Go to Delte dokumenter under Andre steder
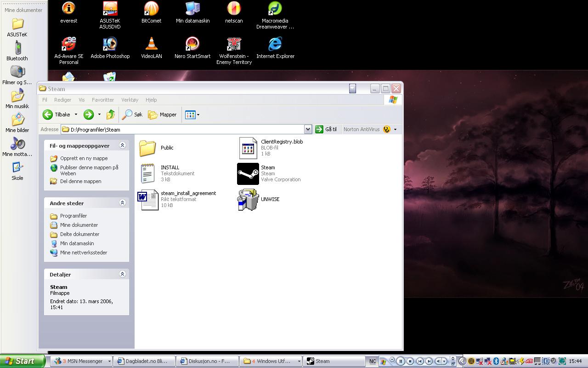This screenshot has width=588, height=368. pos(75,234)
